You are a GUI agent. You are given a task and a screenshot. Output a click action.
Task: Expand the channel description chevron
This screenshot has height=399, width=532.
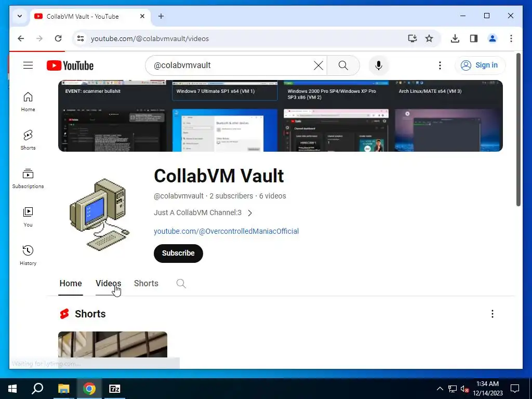pos(250,213)
